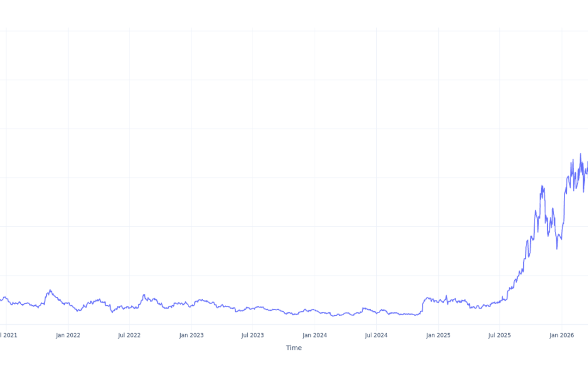Click the line where it crosses Jul 2025
The height and width of the screenshot is (368, 588).
tap(499, 300)
